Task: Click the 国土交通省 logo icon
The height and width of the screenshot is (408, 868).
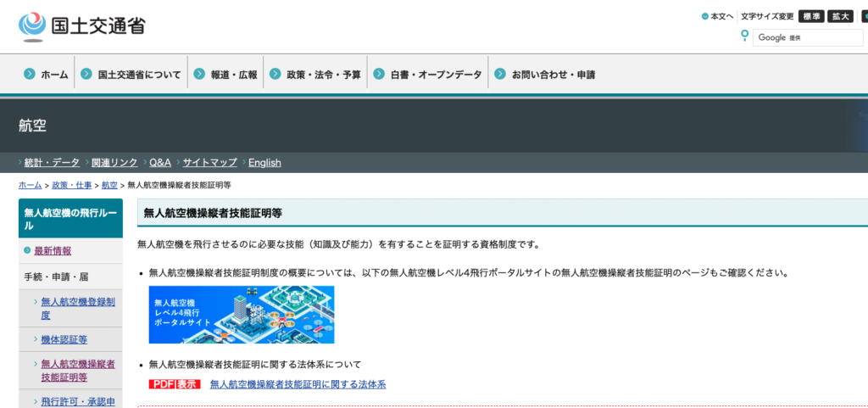Action: (x=32, y=26)
